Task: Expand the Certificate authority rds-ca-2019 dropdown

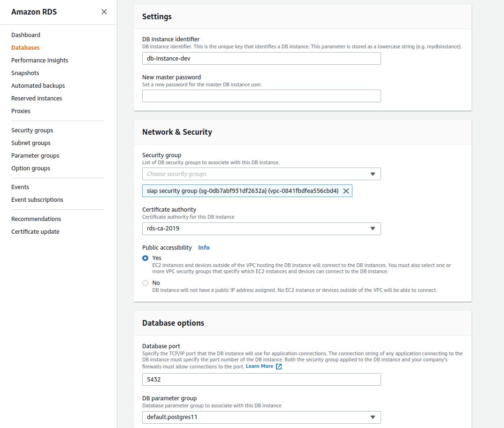Action: click(x=261, y=229)
